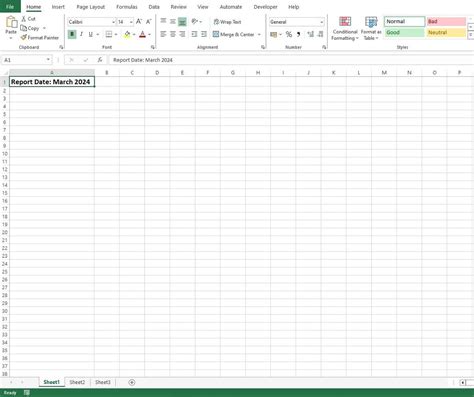Increase the cell indent
The image size is (474, 397).
(x=204, y=34)
